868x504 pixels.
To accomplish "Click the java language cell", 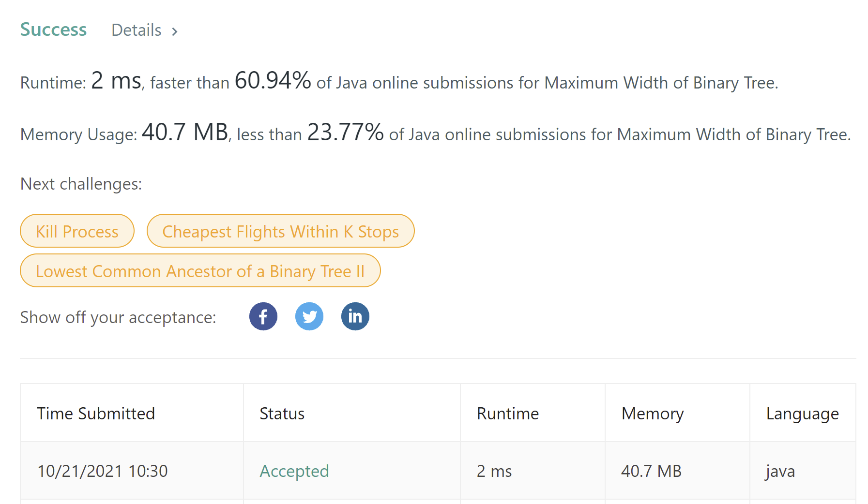I will (x=780, y=471).
